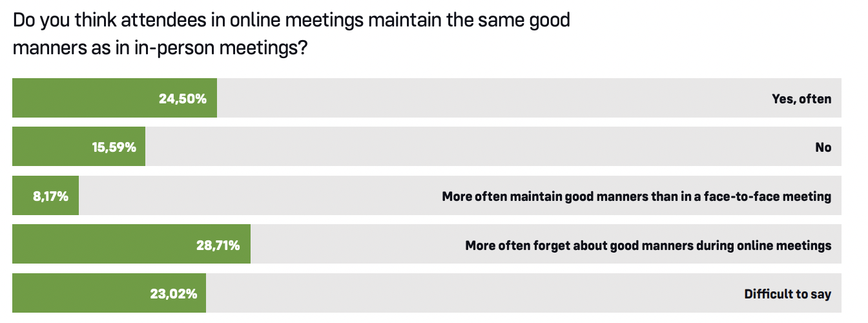Click the 28,71% green bar
868x323 pixels.
coord(131,244)
